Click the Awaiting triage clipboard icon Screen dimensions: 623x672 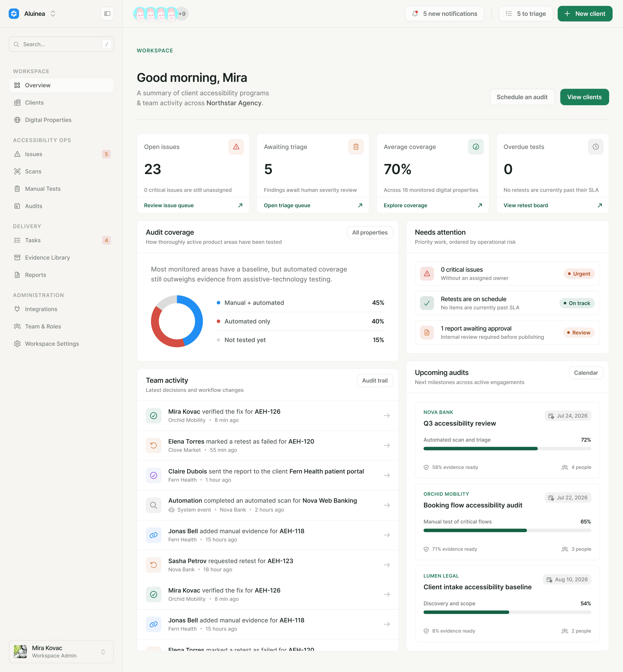tap(356, 147)
